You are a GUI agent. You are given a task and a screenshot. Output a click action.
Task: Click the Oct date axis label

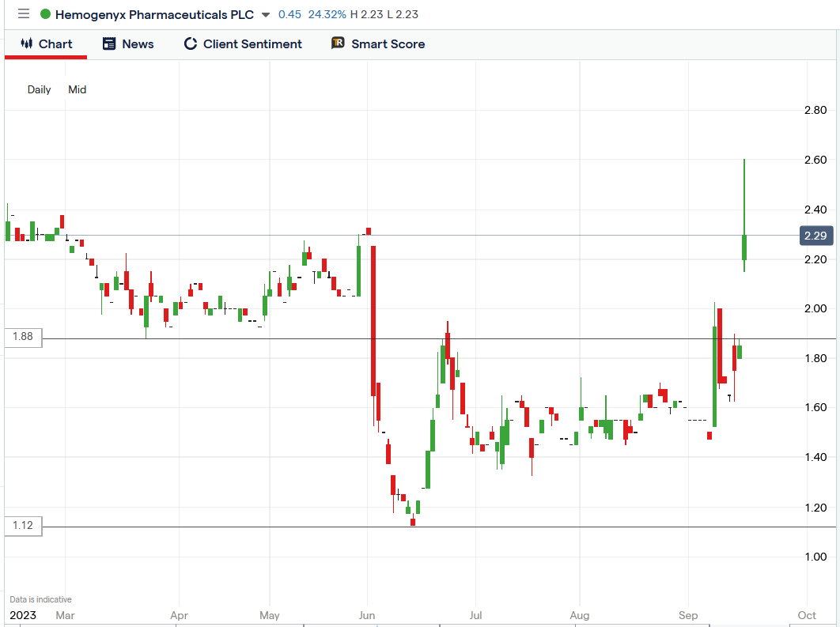pos(807,615)
